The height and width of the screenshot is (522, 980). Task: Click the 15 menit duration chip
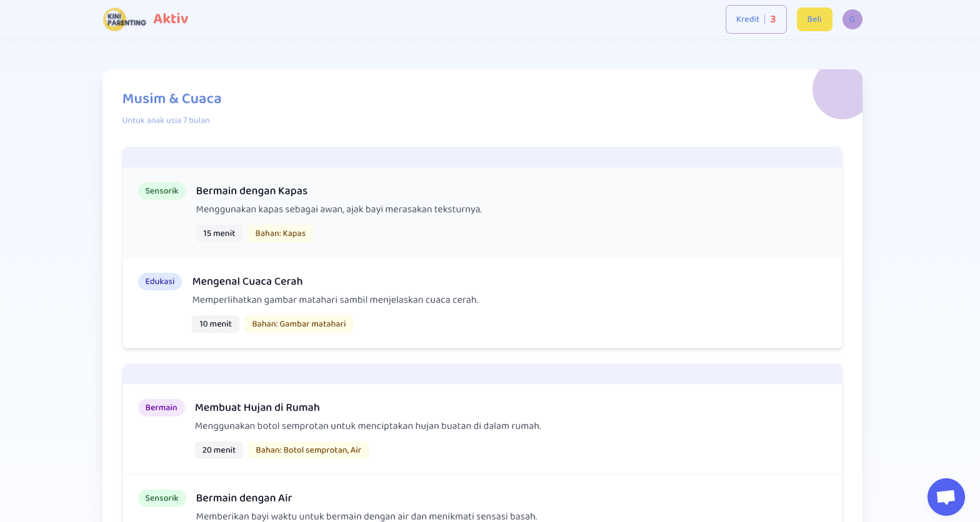(219, 234)
